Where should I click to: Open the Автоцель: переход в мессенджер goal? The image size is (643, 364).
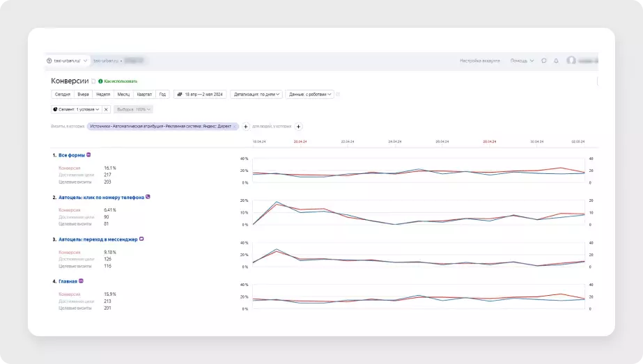98,239
